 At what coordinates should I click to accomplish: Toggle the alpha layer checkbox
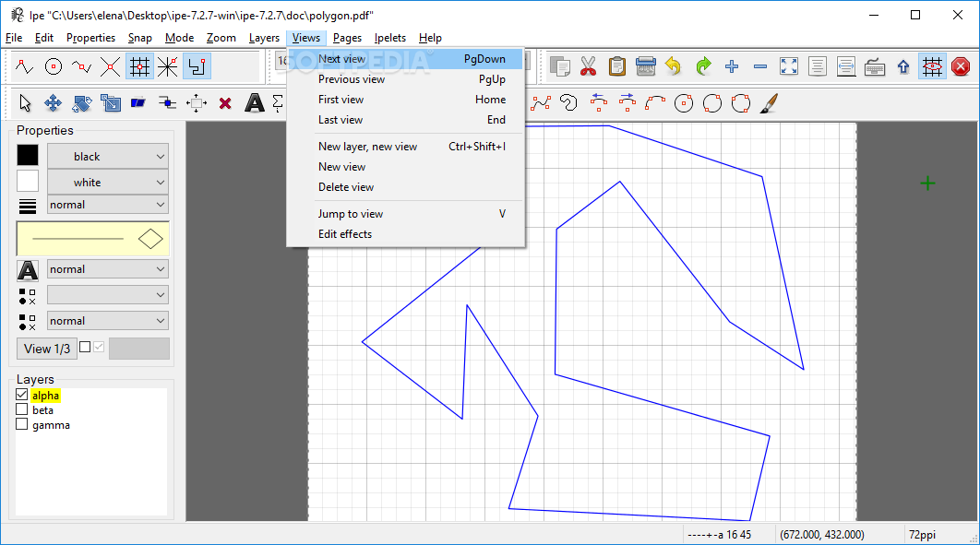point(22,395)
